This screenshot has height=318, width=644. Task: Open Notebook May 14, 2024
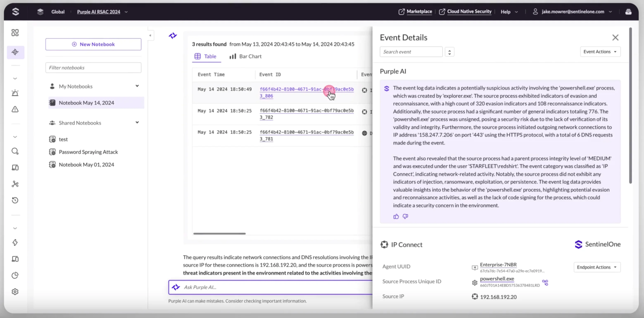click(96, 103)
